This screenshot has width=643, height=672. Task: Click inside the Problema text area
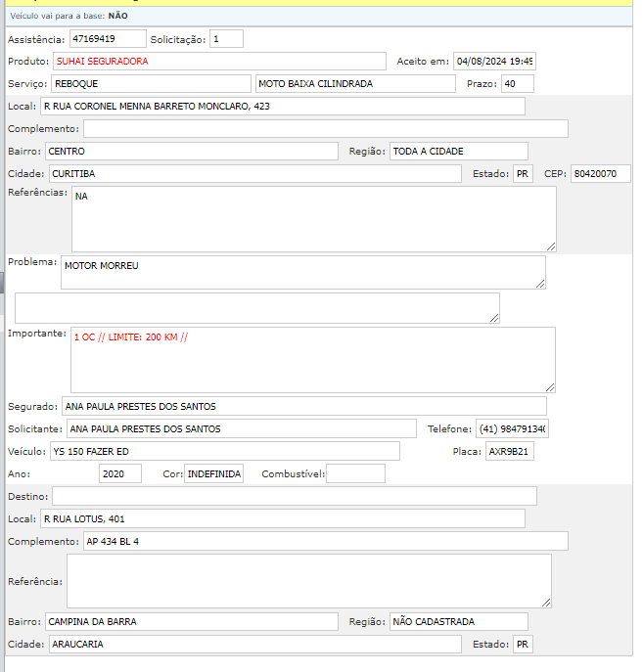pyautogui.click(x=302, y=273)
